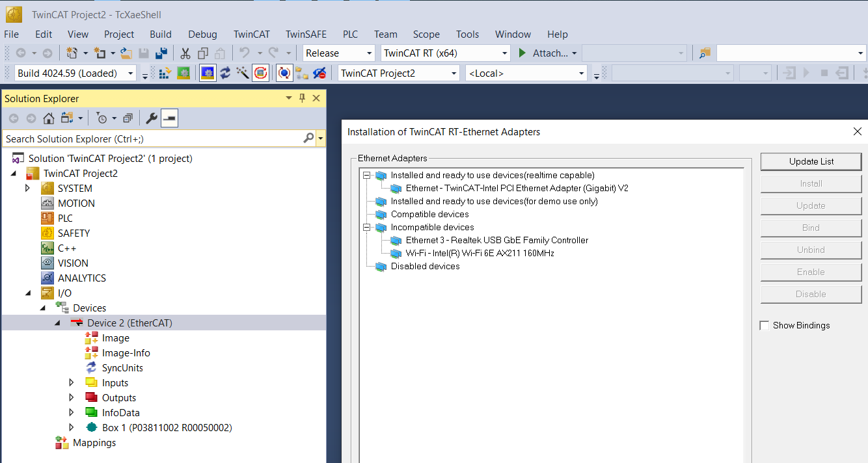Click the Activate Configuration toolbar icon
Viewport: 868px width, 463px height.
point(165,73)
